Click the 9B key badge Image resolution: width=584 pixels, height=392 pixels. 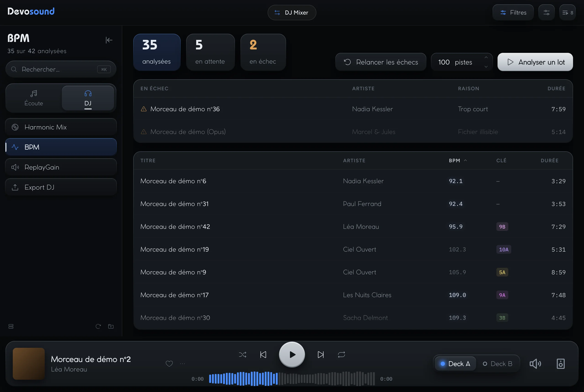point(502,227)
